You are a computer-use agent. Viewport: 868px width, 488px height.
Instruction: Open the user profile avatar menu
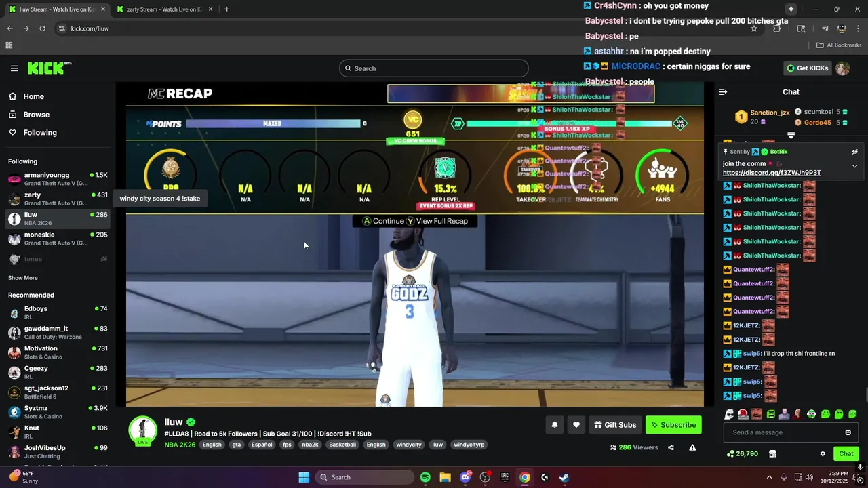pyautogui.click(x=842, y=68)
